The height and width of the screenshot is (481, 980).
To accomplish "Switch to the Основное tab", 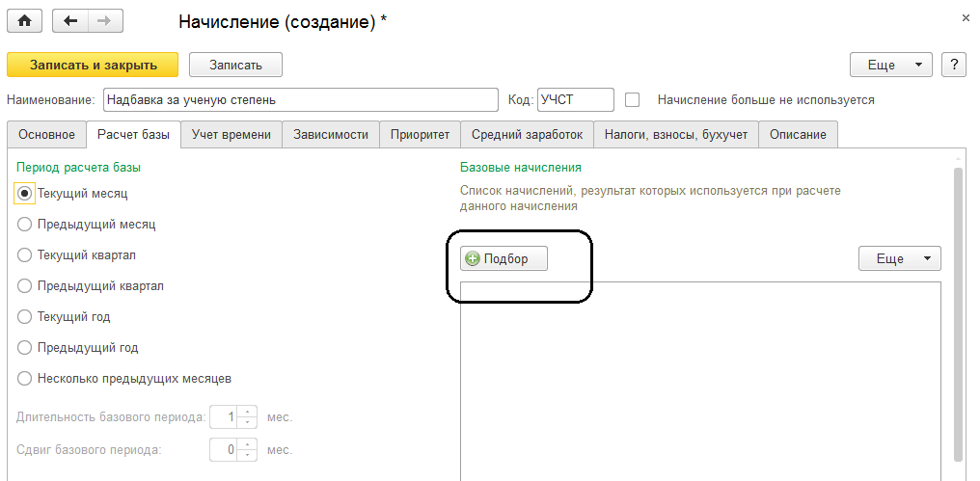I will (46, 135).
